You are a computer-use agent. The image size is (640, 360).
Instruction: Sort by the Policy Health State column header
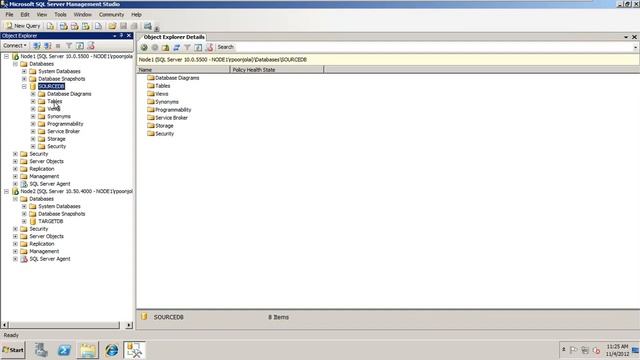pyautogui.click(x=277, y=70)
